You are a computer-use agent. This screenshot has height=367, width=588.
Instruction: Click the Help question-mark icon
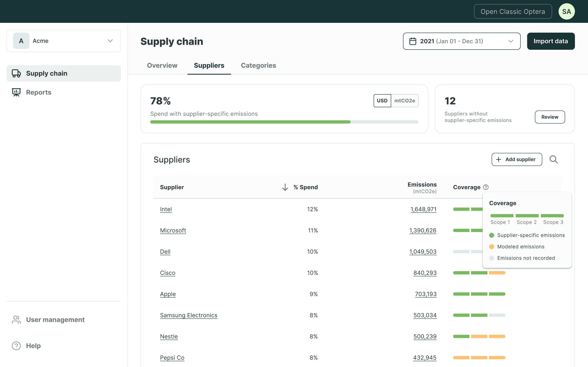click(x=16, y=346)
